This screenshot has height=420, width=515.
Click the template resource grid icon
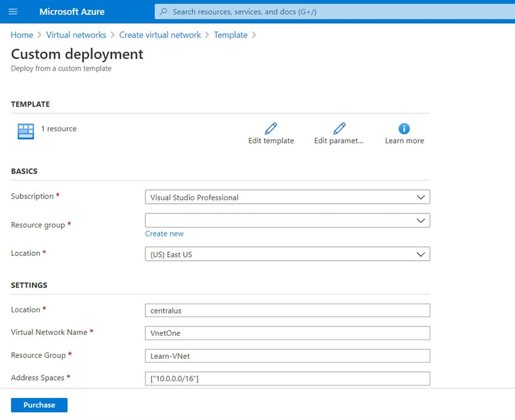click(25, 131)
